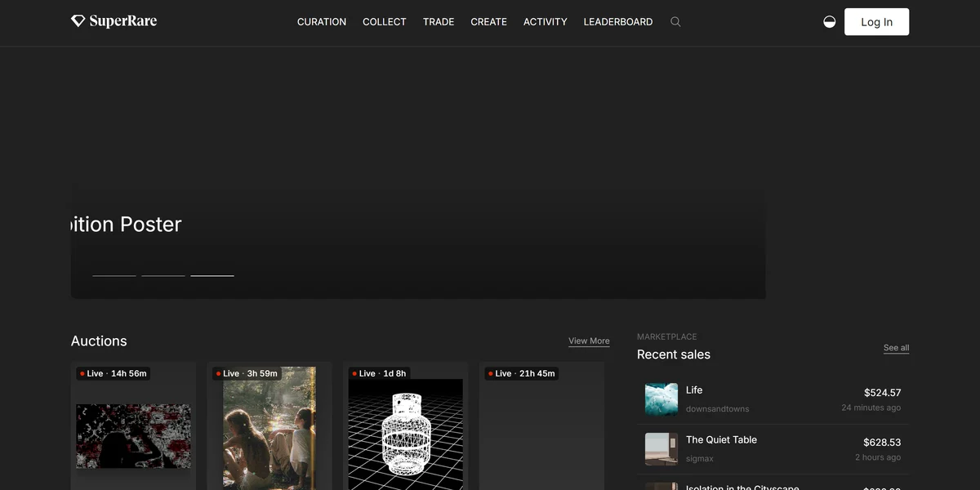Click the 24 minutes ago timestamp
The width and height of the screenshot is (980, 490).
pos(871,408)
